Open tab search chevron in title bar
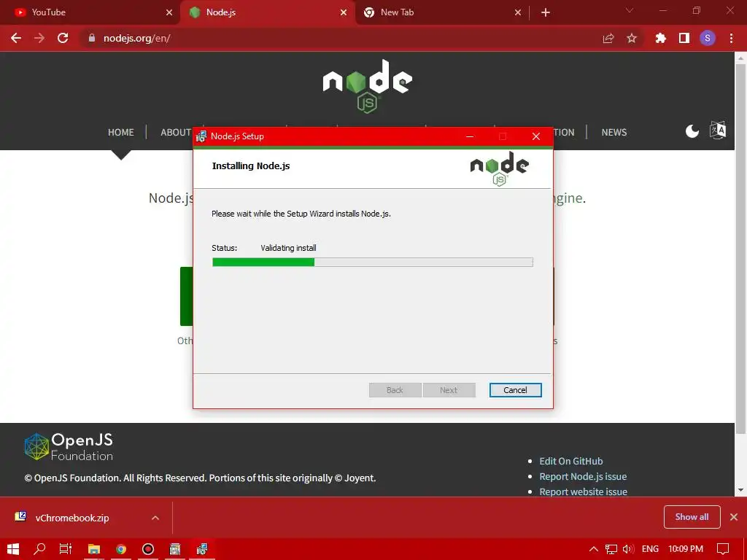Viewport: 747px width, 560px height. [630, 10]
